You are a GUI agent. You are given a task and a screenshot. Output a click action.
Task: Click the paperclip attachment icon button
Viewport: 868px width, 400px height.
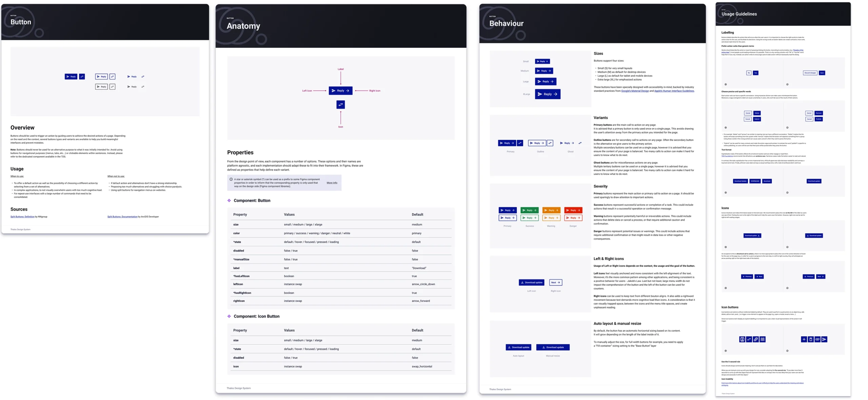[817, 339]
